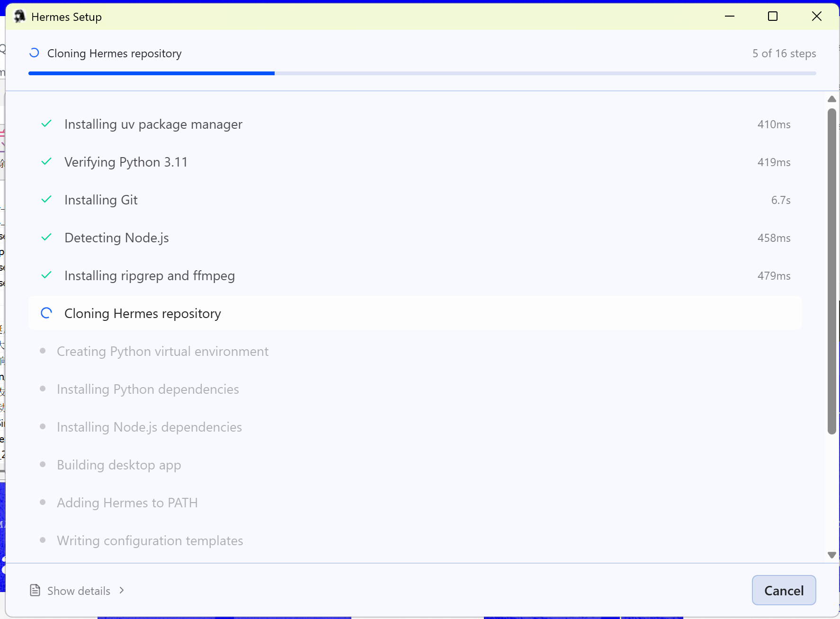
Task: Click the scrollbar down arrow
Action: click(831, 555)
